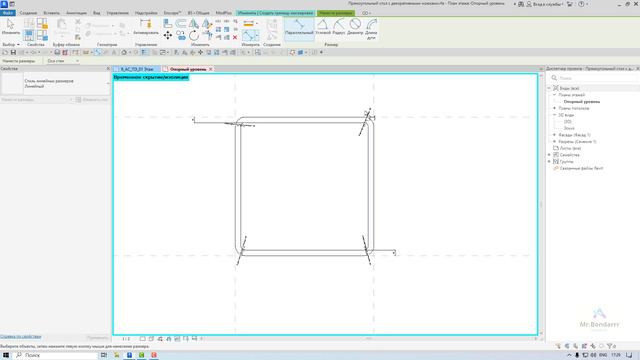Click Изменить тип button

92,100
